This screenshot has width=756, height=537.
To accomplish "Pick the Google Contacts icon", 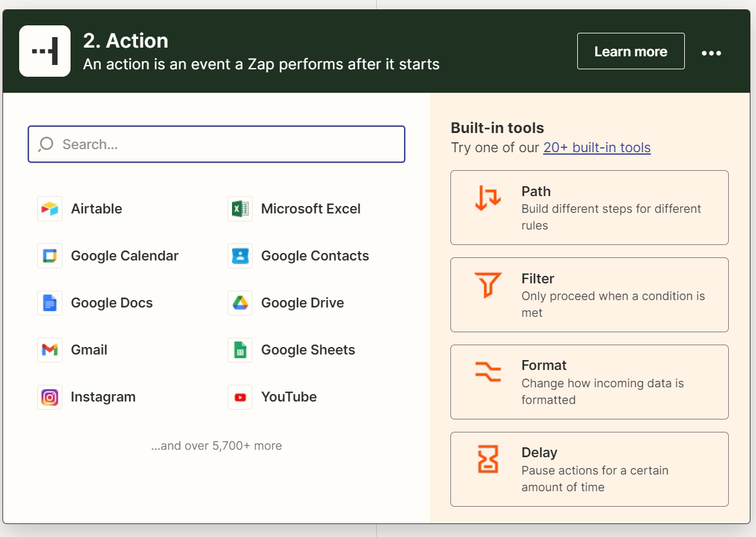I will pos(240,256).
